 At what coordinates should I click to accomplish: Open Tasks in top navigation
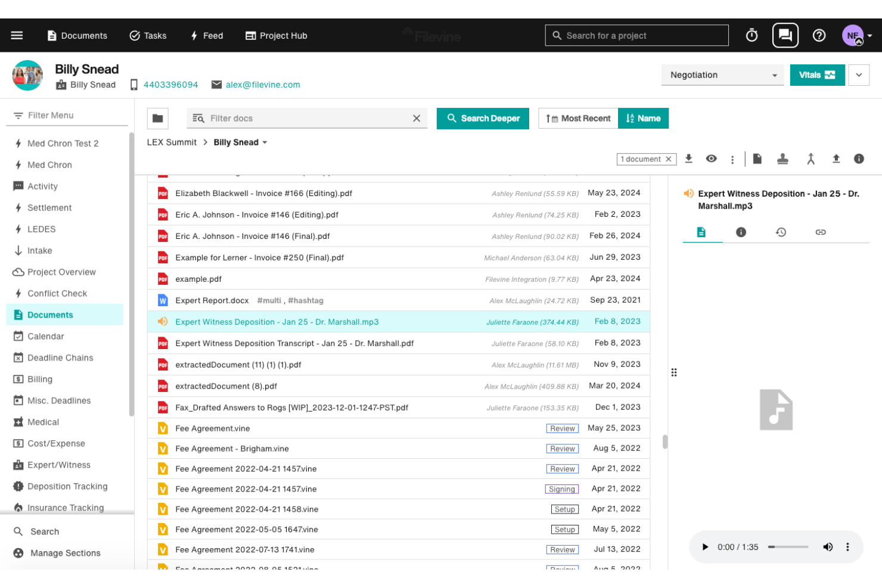point(148,36)
